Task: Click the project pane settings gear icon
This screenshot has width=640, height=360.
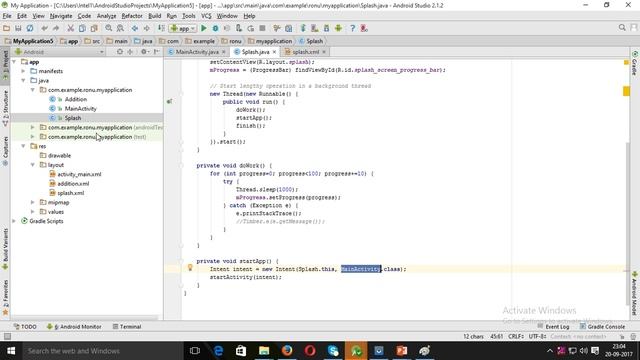Action: point(144,52)
